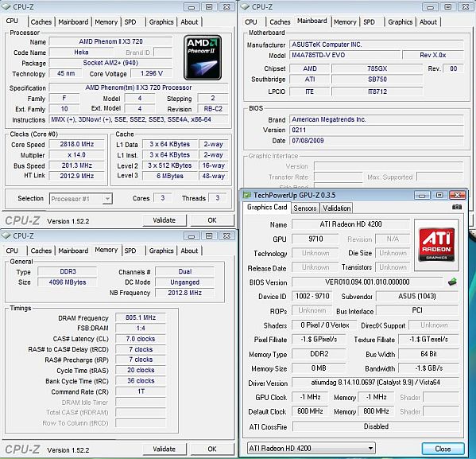
Task: Switch to CPU tab in Mainboard window
Action: click(x=251, y=22)
